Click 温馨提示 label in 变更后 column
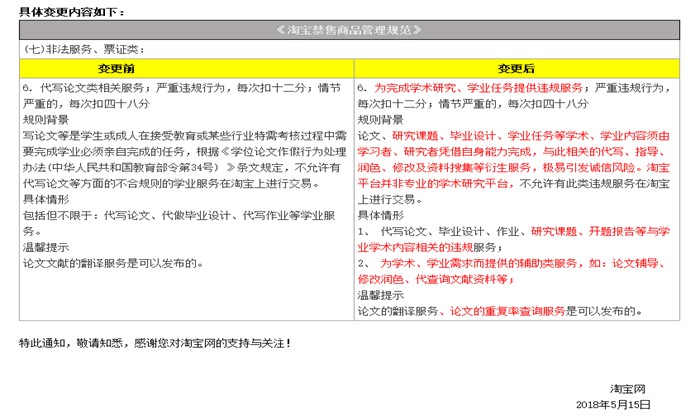Image resolution: width=700 pixels, height=420 pixels. [380, 295]
